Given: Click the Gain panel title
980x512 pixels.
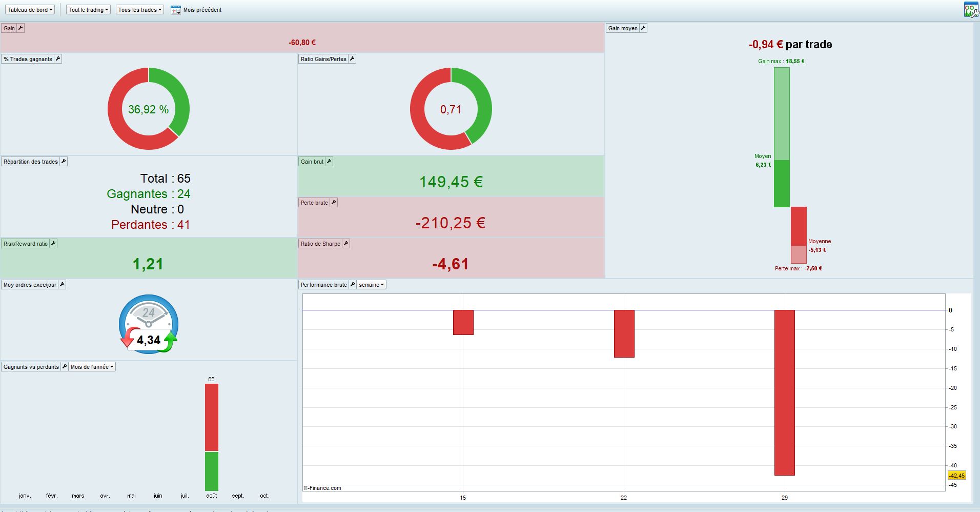Looking at the screenshot, I should click(x=9, y=28).
